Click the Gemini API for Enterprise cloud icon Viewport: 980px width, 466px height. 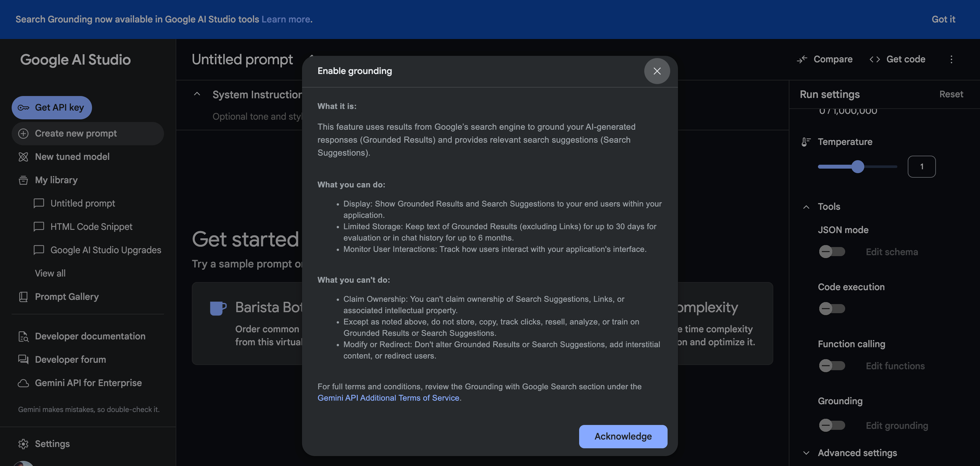(24, 383)
